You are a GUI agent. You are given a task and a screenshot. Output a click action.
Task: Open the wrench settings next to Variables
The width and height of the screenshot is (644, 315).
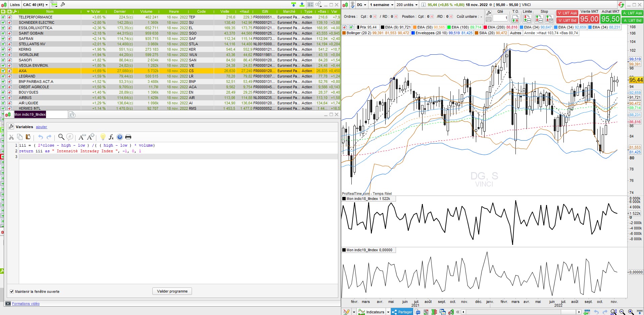(11, 127)
